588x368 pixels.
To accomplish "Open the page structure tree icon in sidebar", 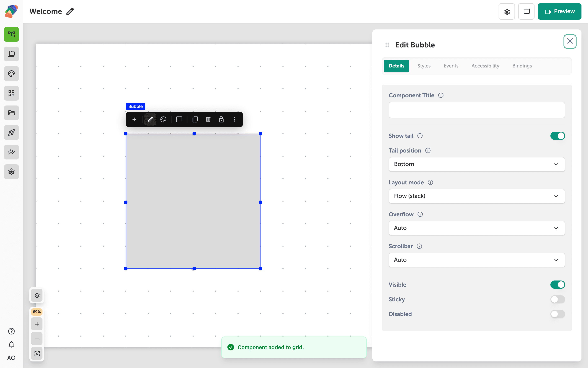I will (11, 34).
